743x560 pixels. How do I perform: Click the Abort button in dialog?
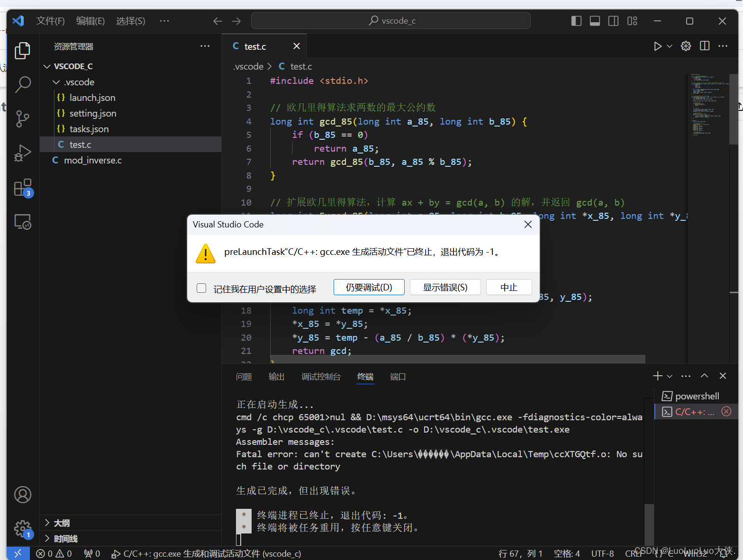[x=509, y=287]
